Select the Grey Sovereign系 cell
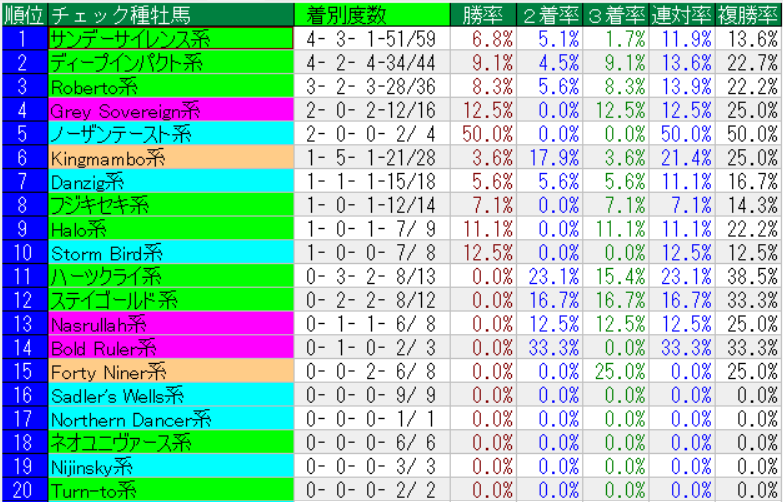Image resolution: width=783 pixels, height=502 pixels. tap(171, 110)
